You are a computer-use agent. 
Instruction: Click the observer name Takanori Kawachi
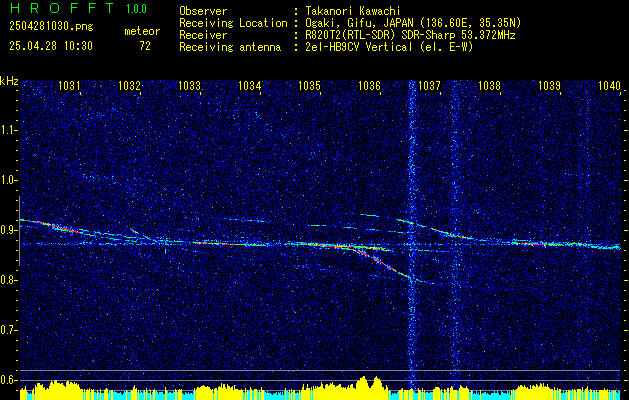coord(353,11)
